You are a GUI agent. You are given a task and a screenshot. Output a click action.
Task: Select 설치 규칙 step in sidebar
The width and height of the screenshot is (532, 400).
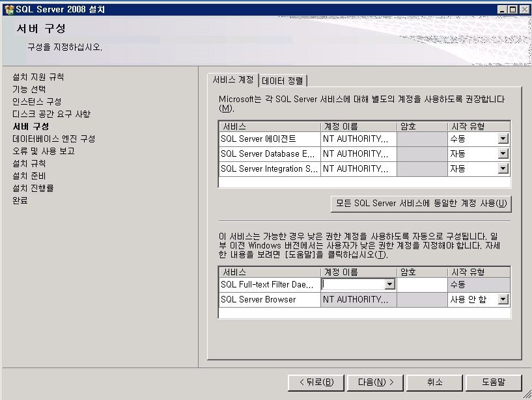(x=29, y=163)
